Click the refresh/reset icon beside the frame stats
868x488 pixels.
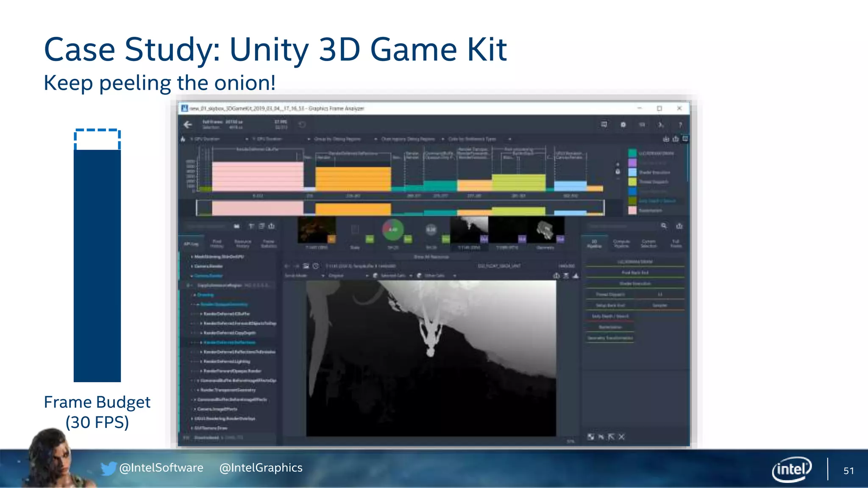(302, 125)
